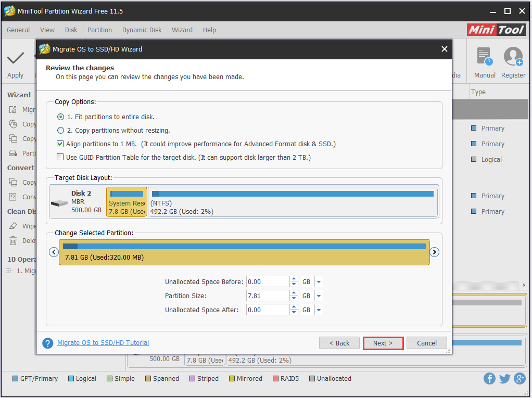Viewport: 532px width, 398px height.
Task: Open the Facebook share icon
Action: point(489,378)
